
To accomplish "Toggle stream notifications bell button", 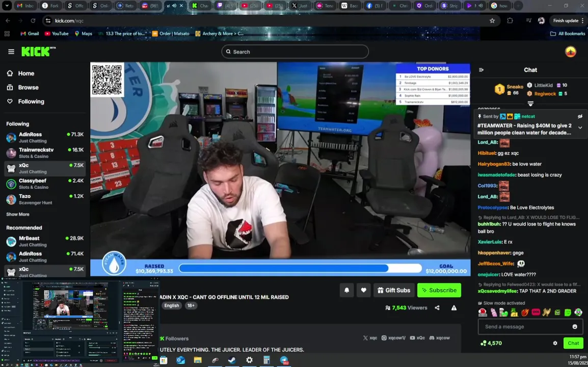I will 346,290.
